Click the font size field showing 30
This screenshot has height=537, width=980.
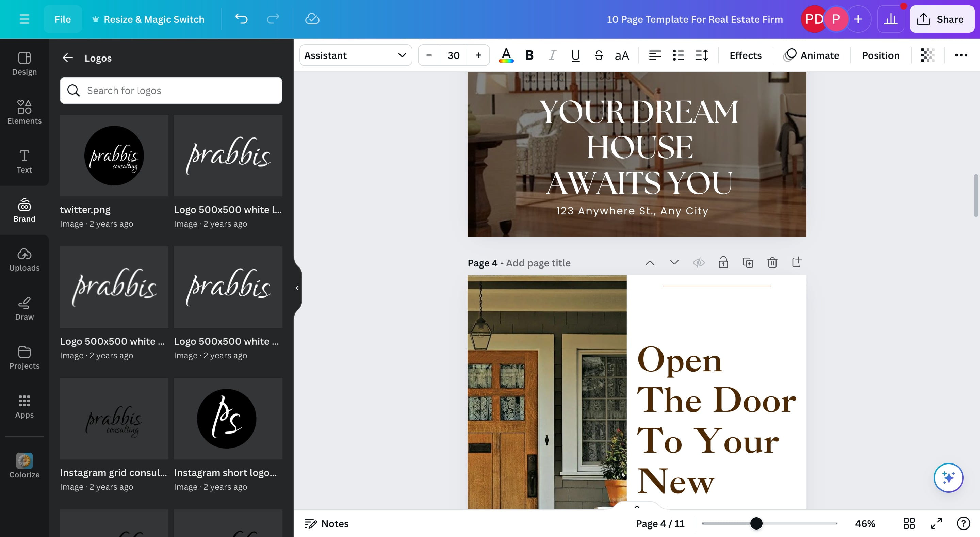[x=454, y=55]
